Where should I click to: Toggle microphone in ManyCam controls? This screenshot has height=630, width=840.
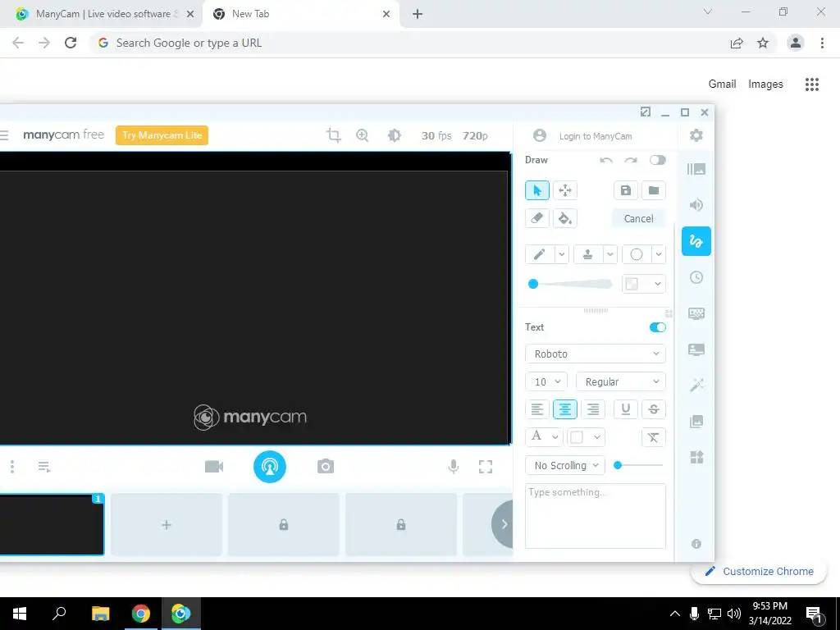453,467
